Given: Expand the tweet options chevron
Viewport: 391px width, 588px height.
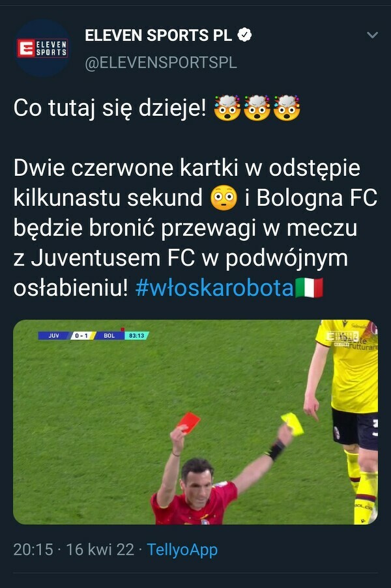Looking at the screenshot, I should [372, 35].
